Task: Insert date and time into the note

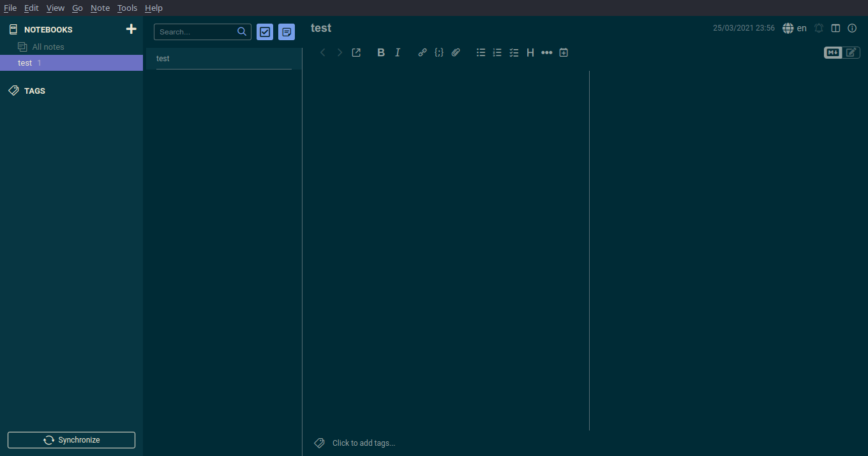Action: click(x=564, y=52)
